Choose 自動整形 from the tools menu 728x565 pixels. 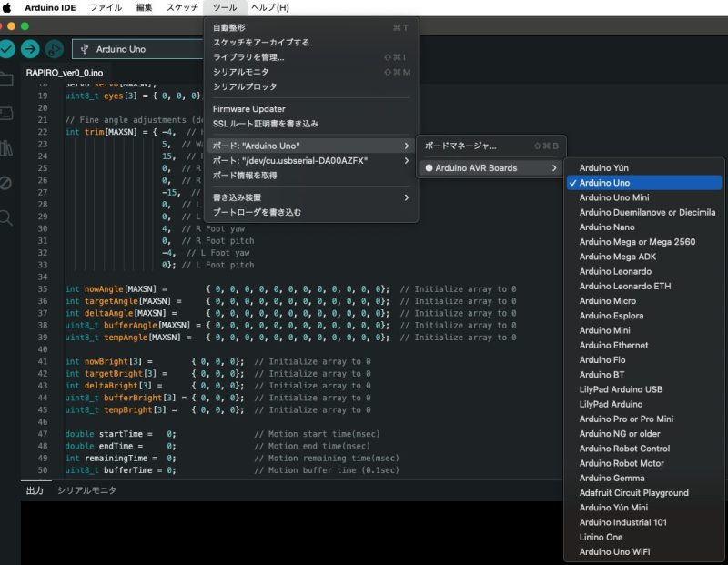[x=312, y=28]
